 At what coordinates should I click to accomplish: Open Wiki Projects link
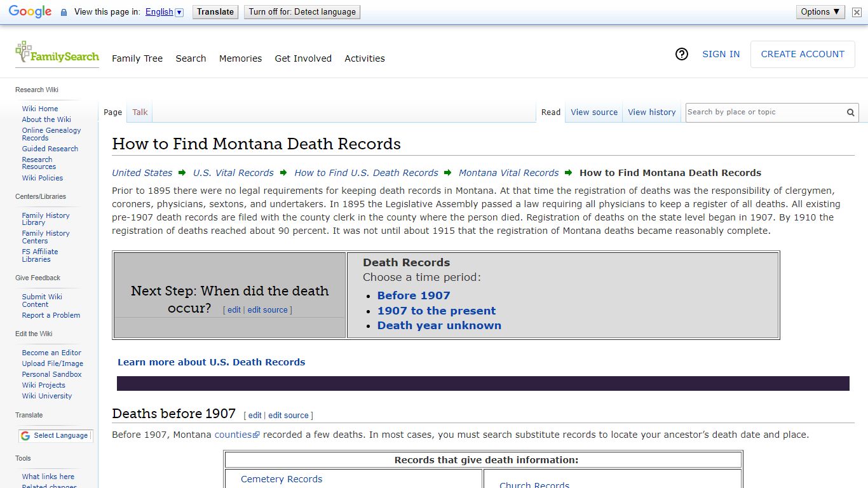pyautogui.click(x=44, y=385)
